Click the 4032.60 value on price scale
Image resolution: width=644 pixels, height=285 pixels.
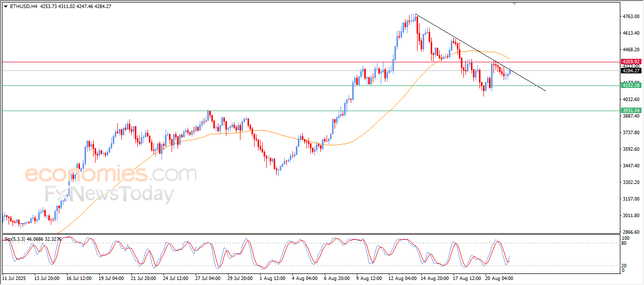click(630, 100)
